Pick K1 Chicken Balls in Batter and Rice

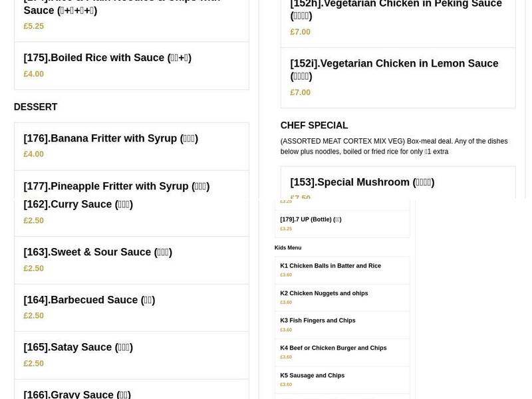coord(331,265)
